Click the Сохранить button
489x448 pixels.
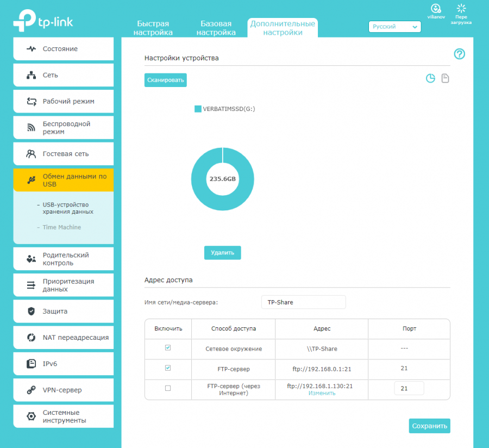click(429, 426)
